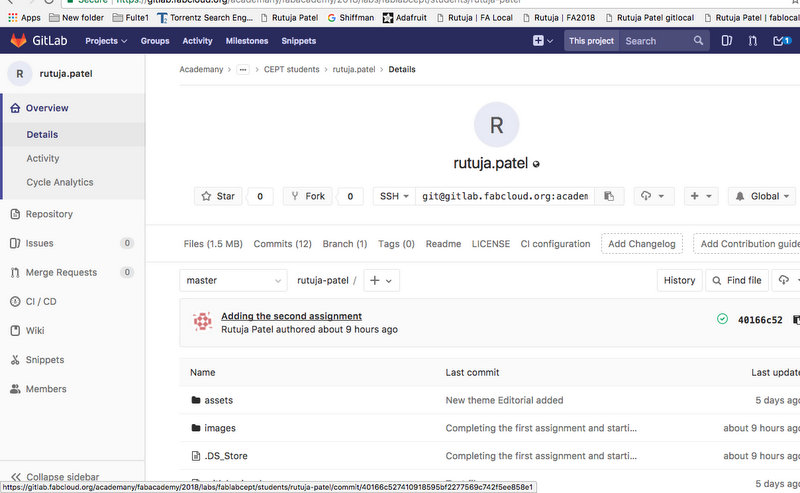Open the Tags (0) link
Viewport: 800px width, 493px height.
point(396,244)
